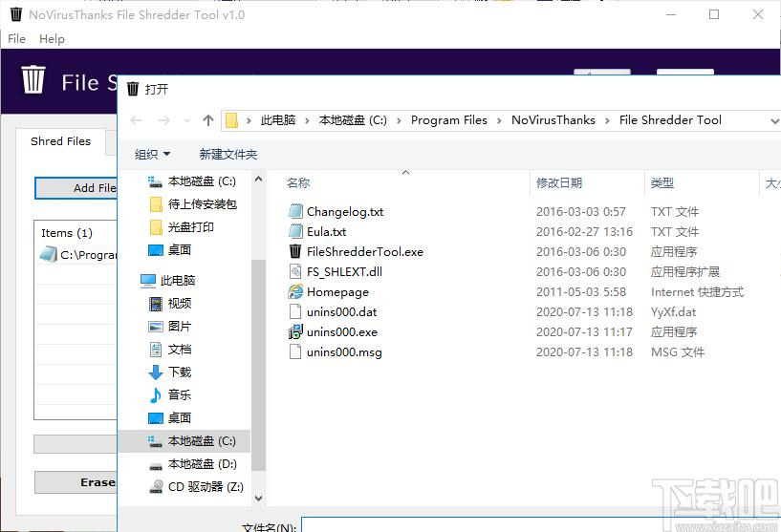Click the 新建文件夹 button

228,155
